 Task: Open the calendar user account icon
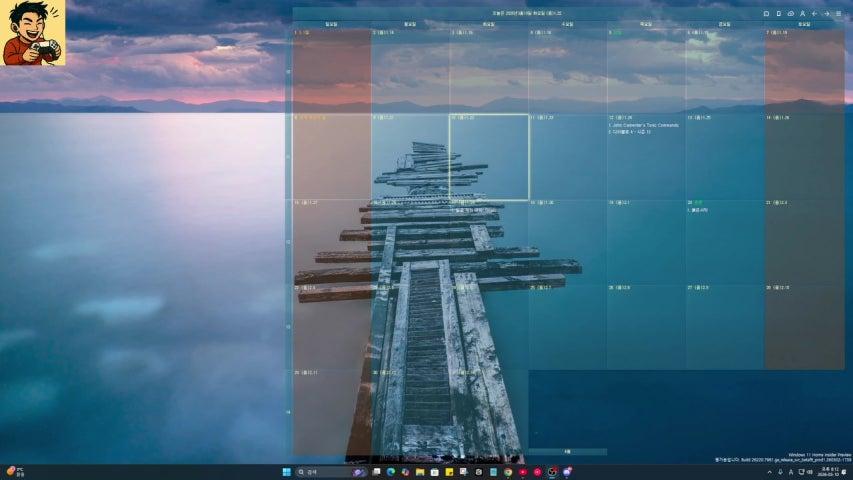pyautogui.click(x=802, y=14)
